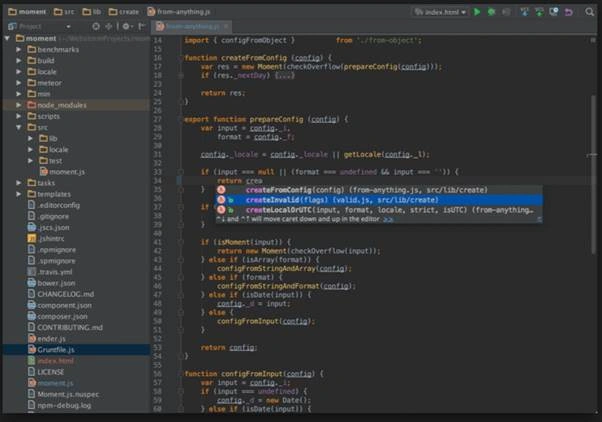Collapse the moment root folder
Screen dimensions: 602x422
tap(7, 38)
